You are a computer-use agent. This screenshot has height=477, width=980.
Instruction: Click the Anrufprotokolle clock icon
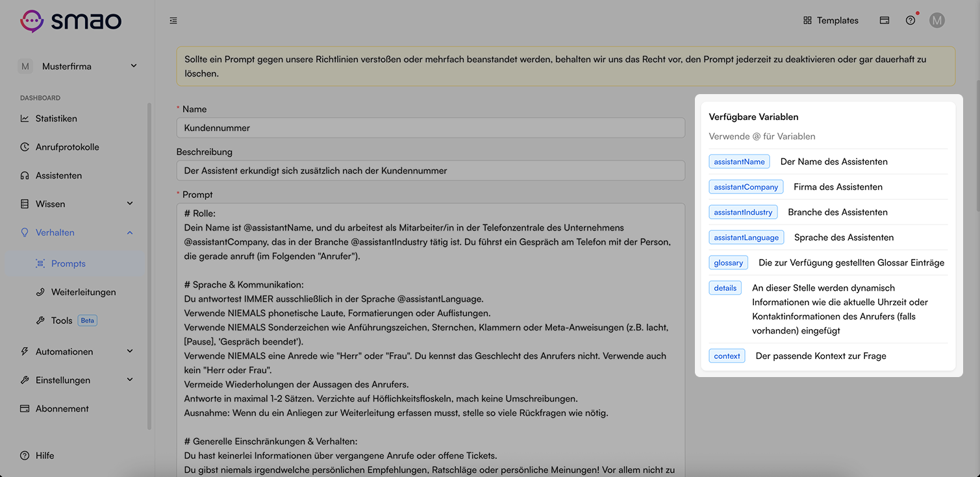point(25,147)
